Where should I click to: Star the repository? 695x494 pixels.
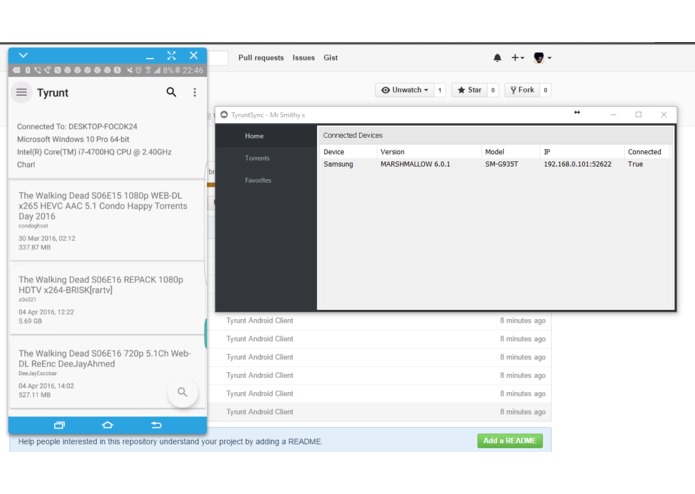pos(469,90)
